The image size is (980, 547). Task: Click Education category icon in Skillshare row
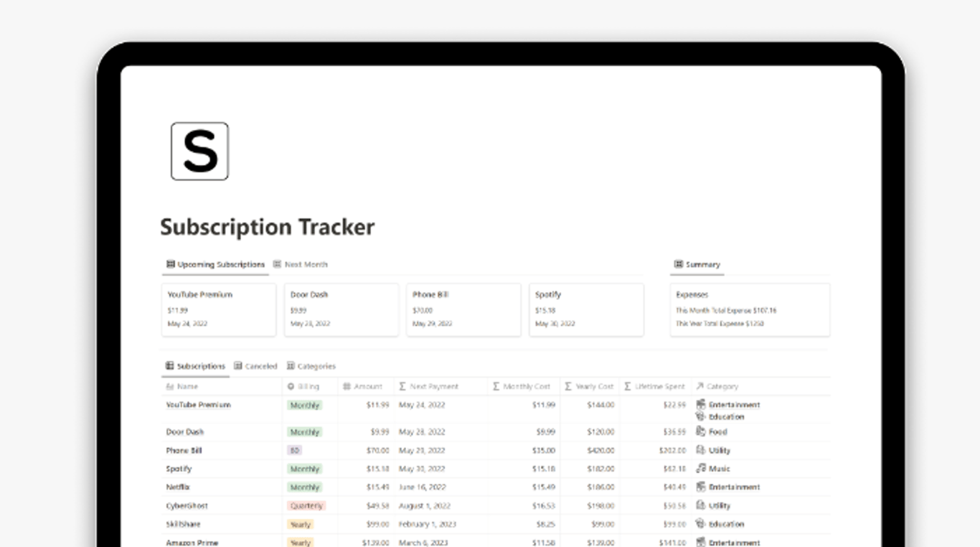point(701,525)
